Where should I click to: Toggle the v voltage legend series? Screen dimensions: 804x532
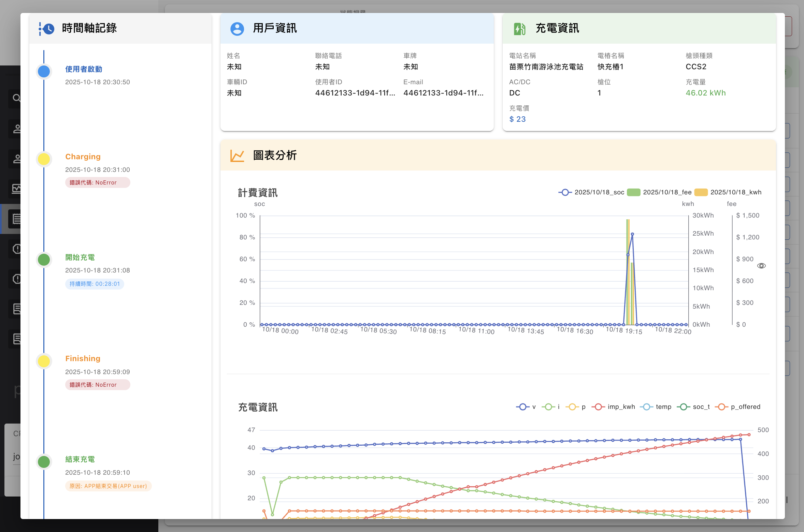point(526,407)
